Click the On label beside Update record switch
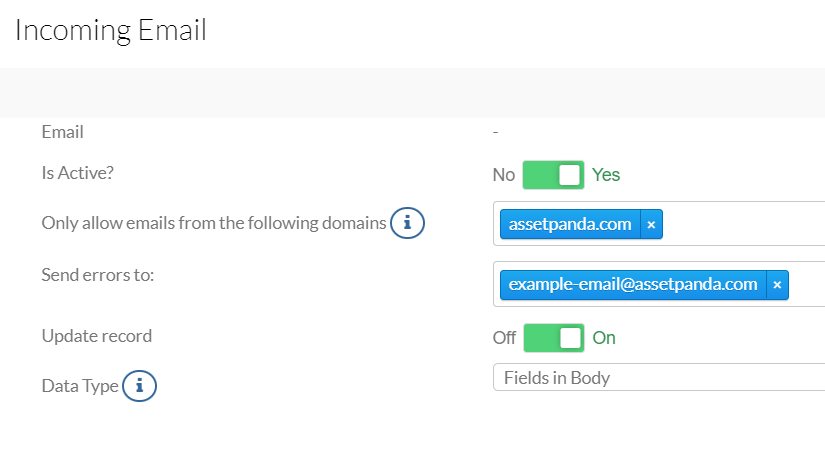The image size is (825, 456). pyautogui.click(x=604, y=338)
